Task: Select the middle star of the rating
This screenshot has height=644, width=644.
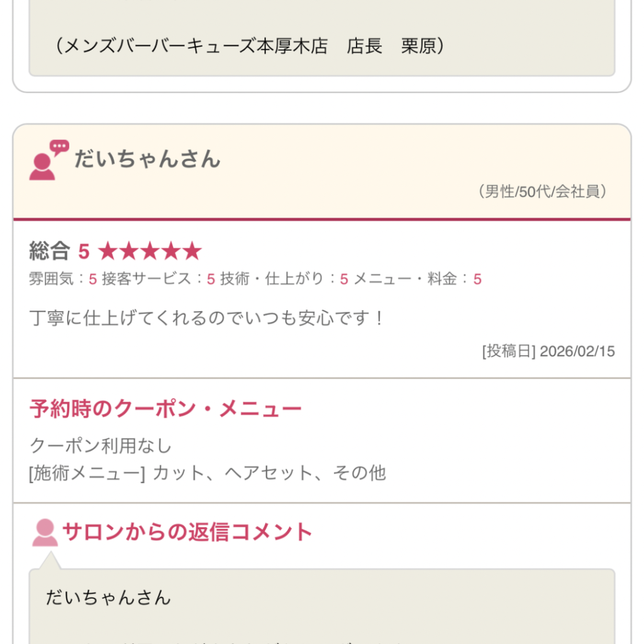Action: tap(150, 252)
